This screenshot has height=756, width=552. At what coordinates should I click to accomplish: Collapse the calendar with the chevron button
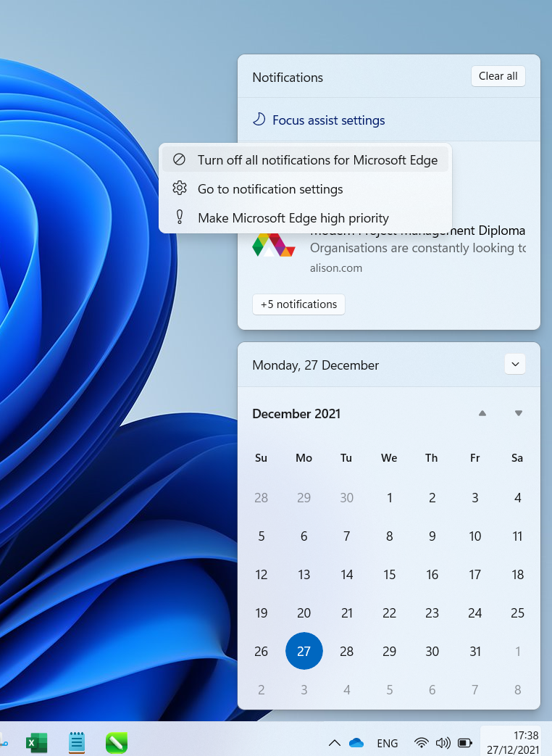(x=515, y=365)
